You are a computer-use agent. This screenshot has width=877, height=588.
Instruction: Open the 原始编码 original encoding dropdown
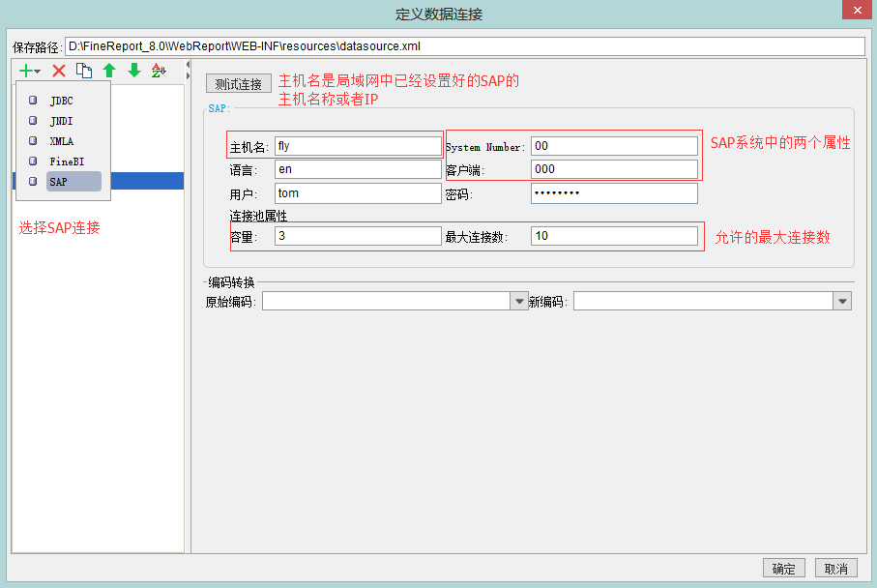coord(519,301)
